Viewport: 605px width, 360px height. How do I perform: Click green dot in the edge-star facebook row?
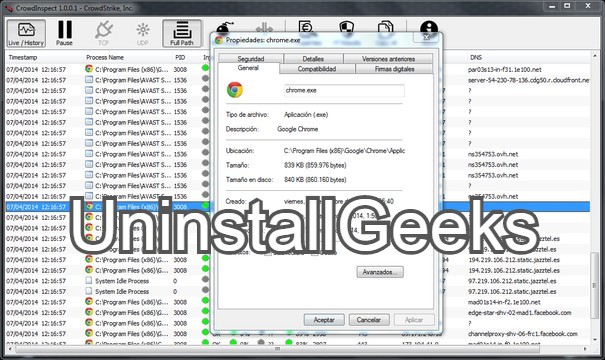coord(205,311)
